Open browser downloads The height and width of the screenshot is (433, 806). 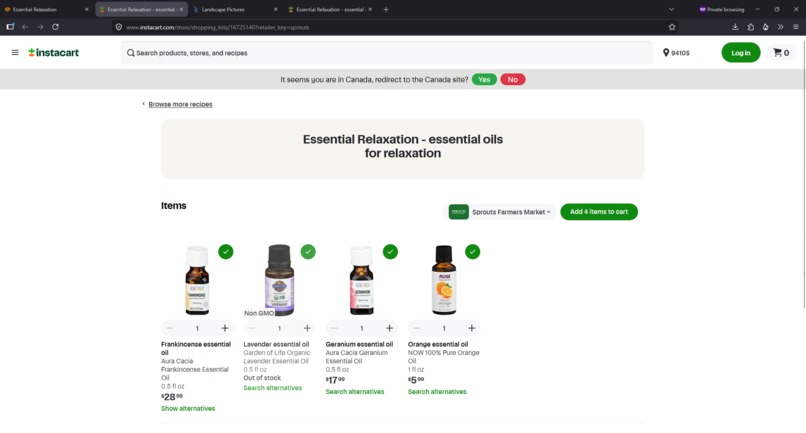click(x=735, y=27)
